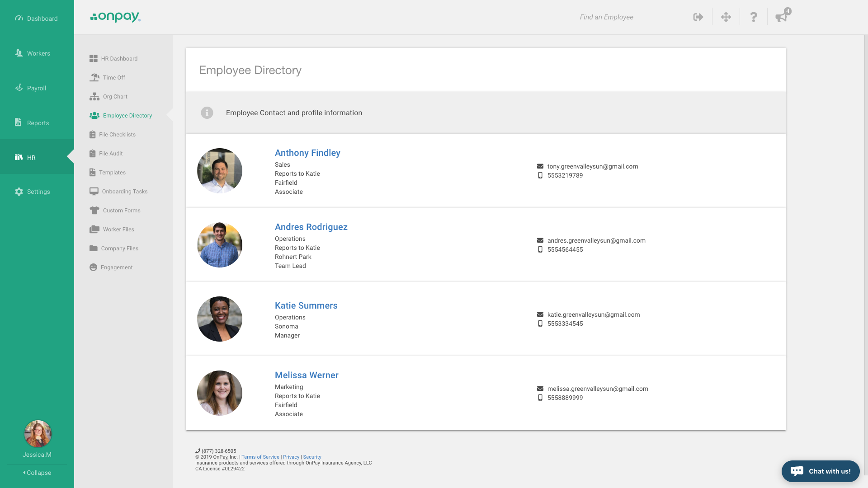Click the Reports document icon
Viewport: 868px width, 488px height.
coord(18,122)
